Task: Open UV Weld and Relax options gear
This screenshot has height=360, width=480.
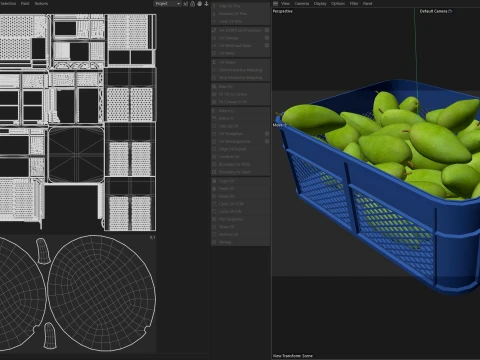Action: 267,45
